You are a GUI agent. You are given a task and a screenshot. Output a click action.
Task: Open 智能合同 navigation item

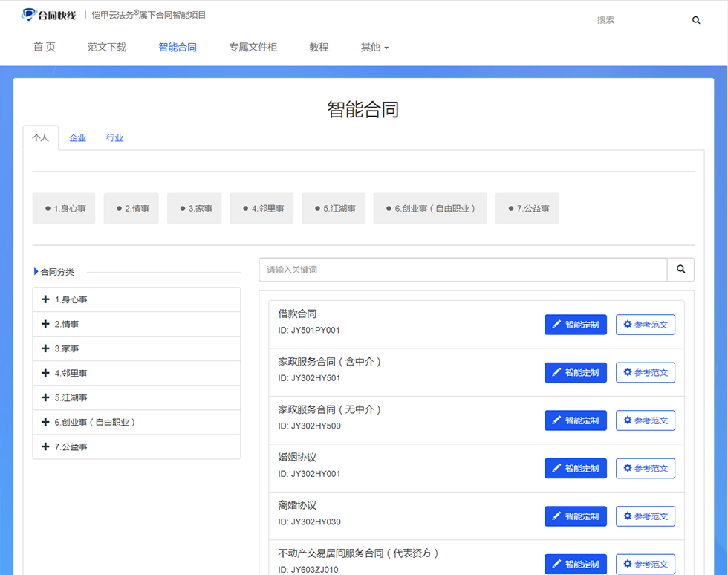pyautogui.click(x=178, y=47)
